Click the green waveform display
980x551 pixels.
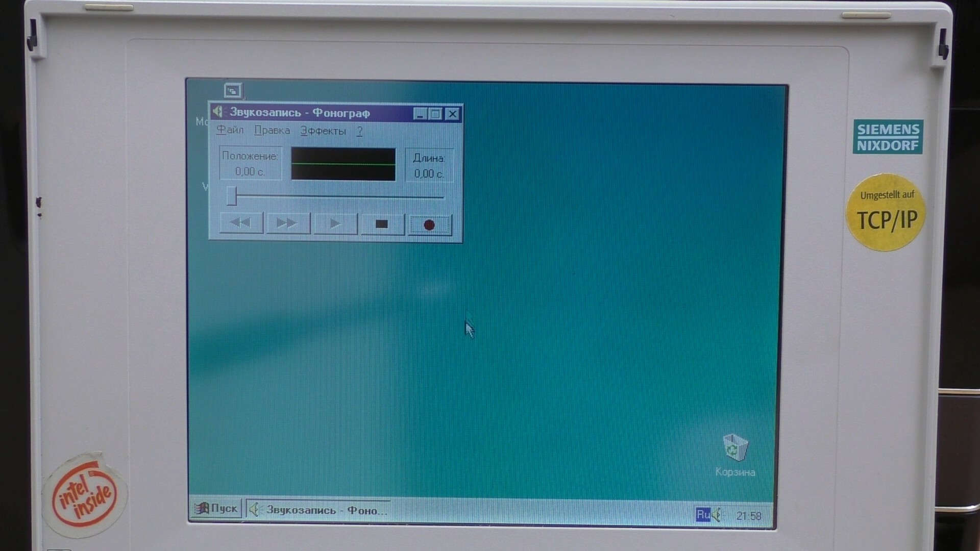pyautogui.click(x=343, y=164)
